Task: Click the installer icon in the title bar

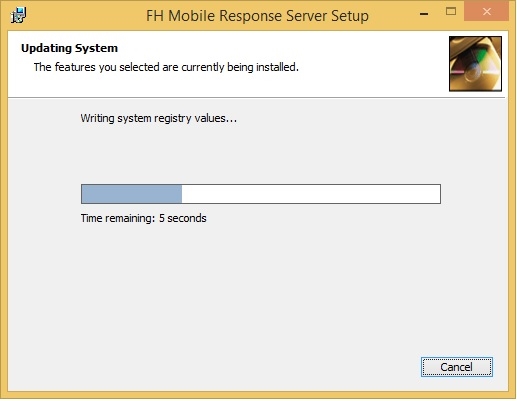Action: pyautogui.click(x=19, y=15)
